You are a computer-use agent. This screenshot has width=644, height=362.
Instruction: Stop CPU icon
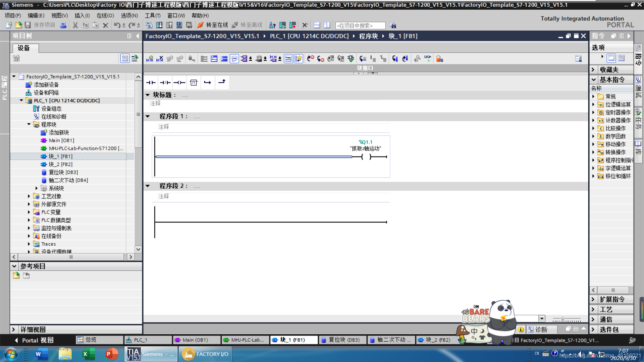click(292, 25)
